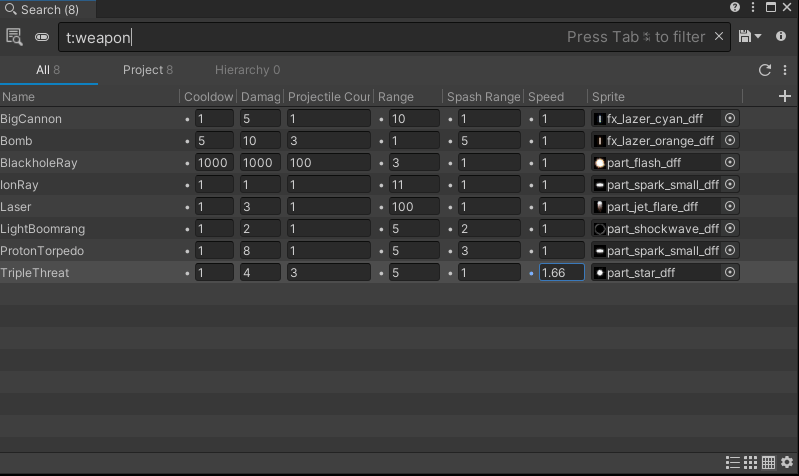This screenshot has height=476, width=799.
Task: Switch to grid view
Action: tap(750, 462)
